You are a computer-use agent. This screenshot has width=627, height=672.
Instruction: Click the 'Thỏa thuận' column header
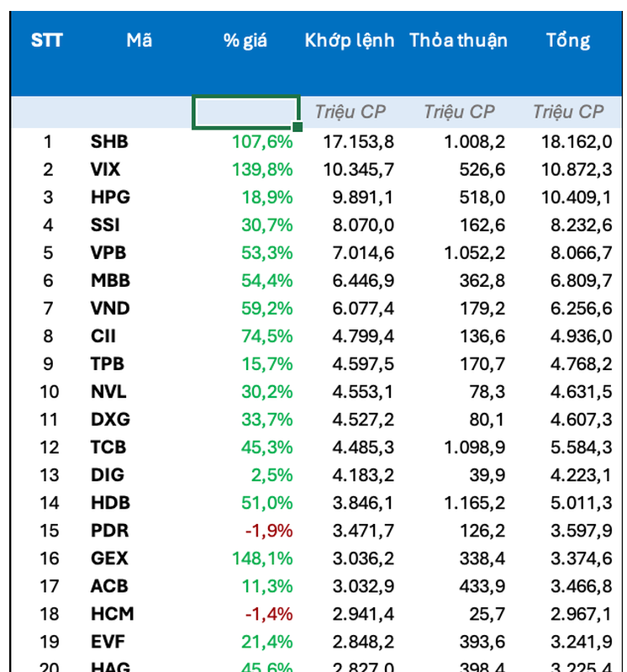tap(459, 40)
